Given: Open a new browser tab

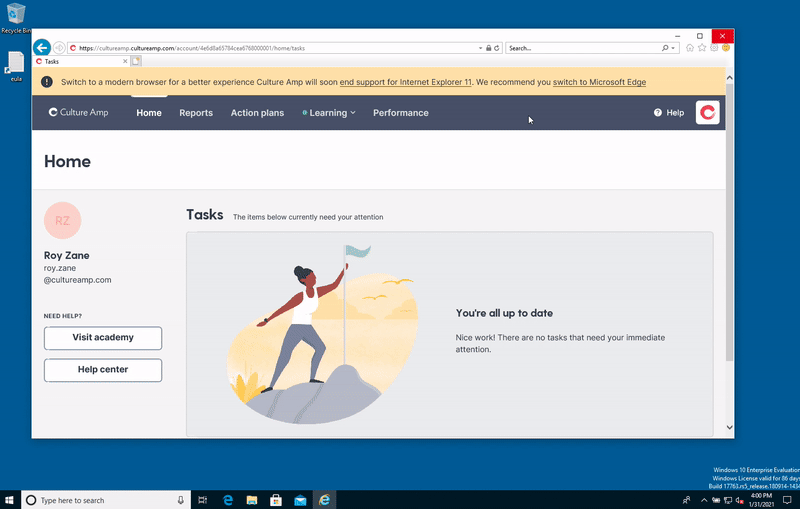Looking at the screenshot, I should (x=136, y=61).
